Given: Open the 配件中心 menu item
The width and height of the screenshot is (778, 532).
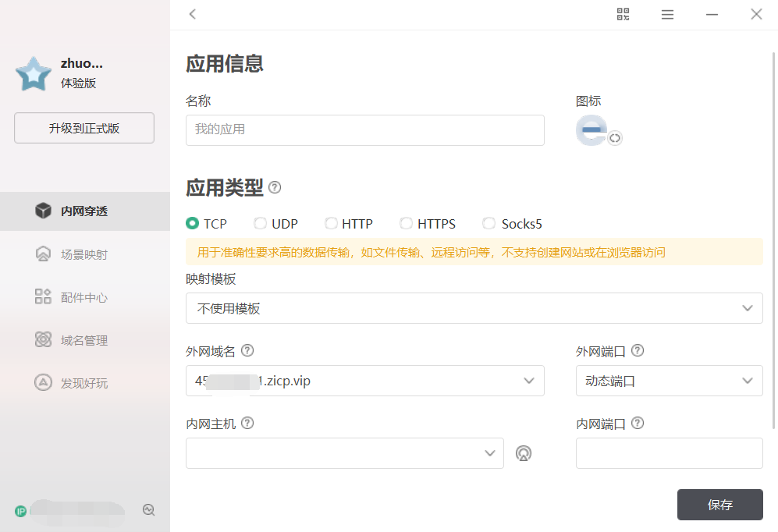Looking at the screenshot, I should click(85, 297).
